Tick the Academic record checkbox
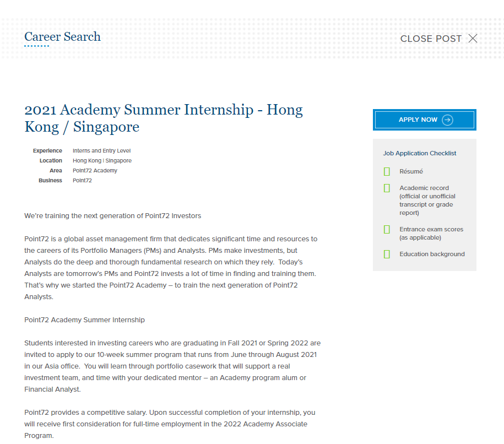Viewport: 504px width, 444px height. (387, 188)
